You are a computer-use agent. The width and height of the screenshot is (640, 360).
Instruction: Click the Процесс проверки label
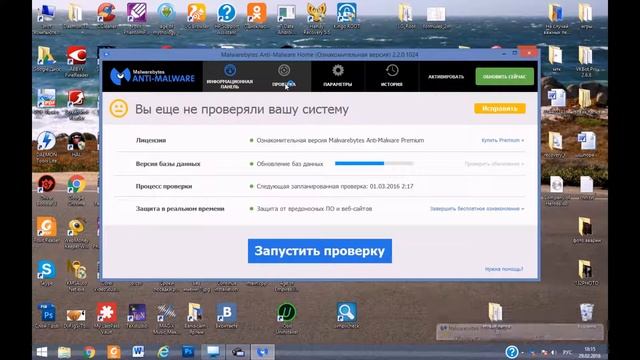pyautogui.click(x=164, y=186)
